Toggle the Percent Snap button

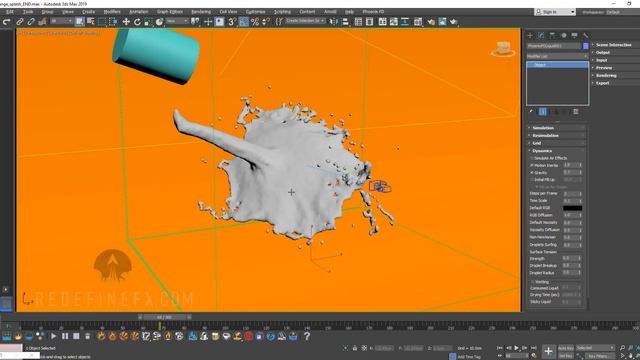(255, 22)
